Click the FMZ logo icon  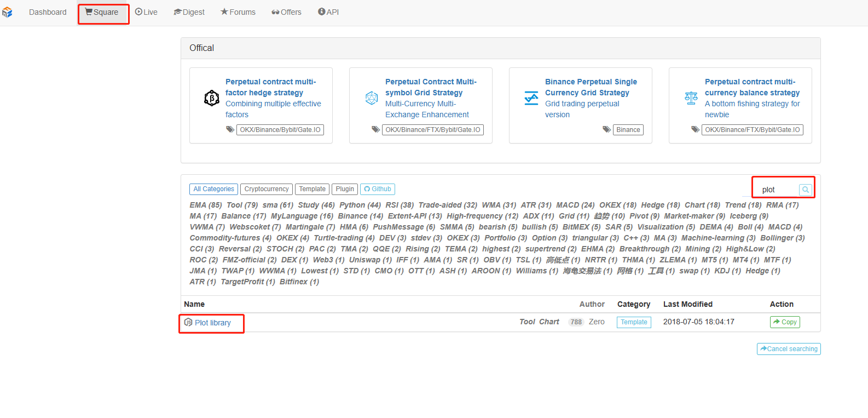(x=7, y=12)
